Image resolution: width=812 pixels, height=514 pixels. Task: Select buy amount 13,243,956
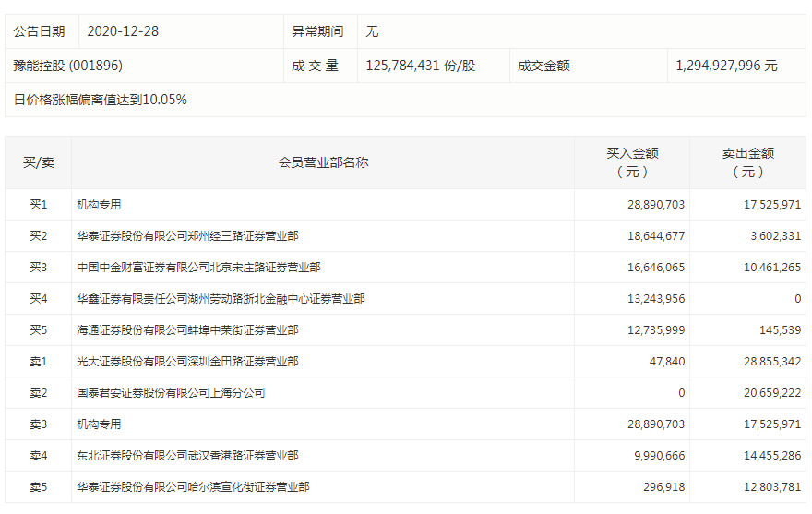656,299
